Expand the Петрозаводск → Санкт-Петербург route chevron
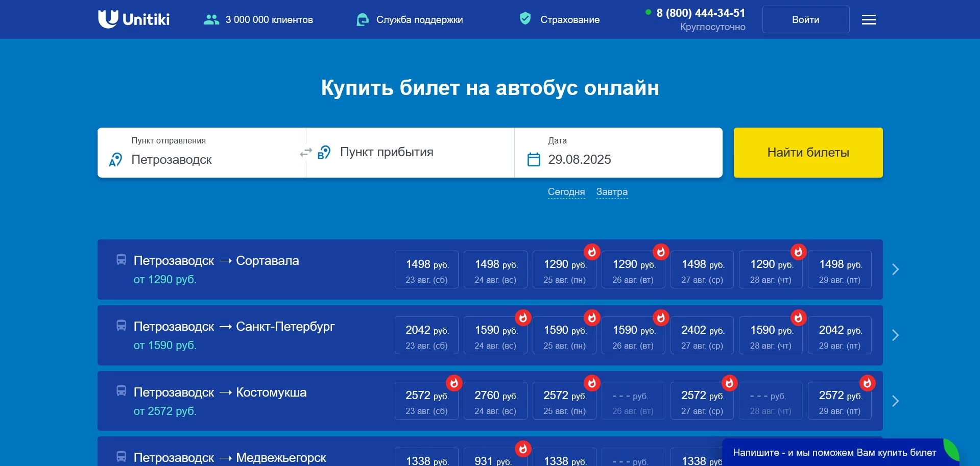Viewport: 980px width, 466px height. [895, 335]
